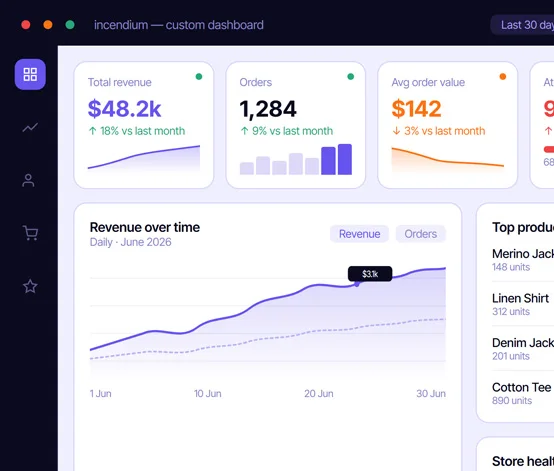
Task: Click 'incendium — custom dashboard' window title
Action: pyautogui.click(x=178, y=25)
